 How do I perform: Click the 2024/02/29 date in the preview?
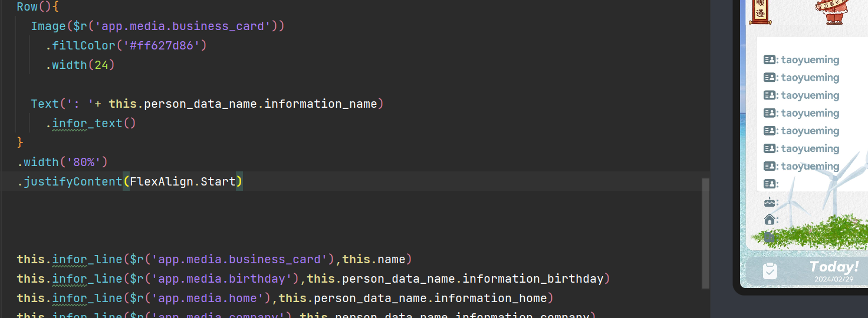[833, 279]
